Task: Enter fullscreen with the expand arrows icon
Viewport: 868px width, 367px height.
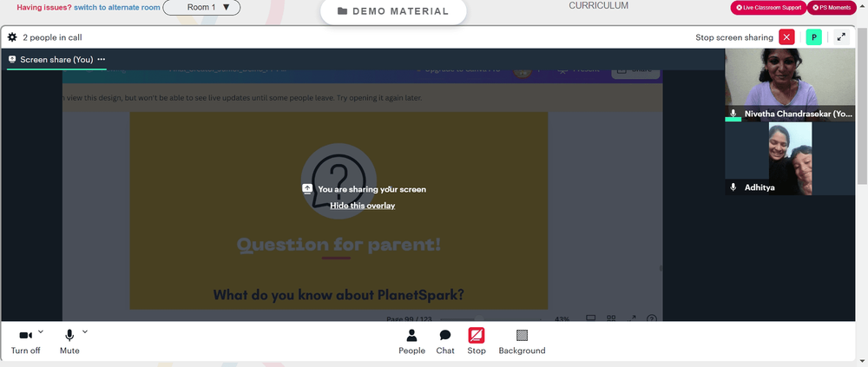Action: tap(841, 37)
